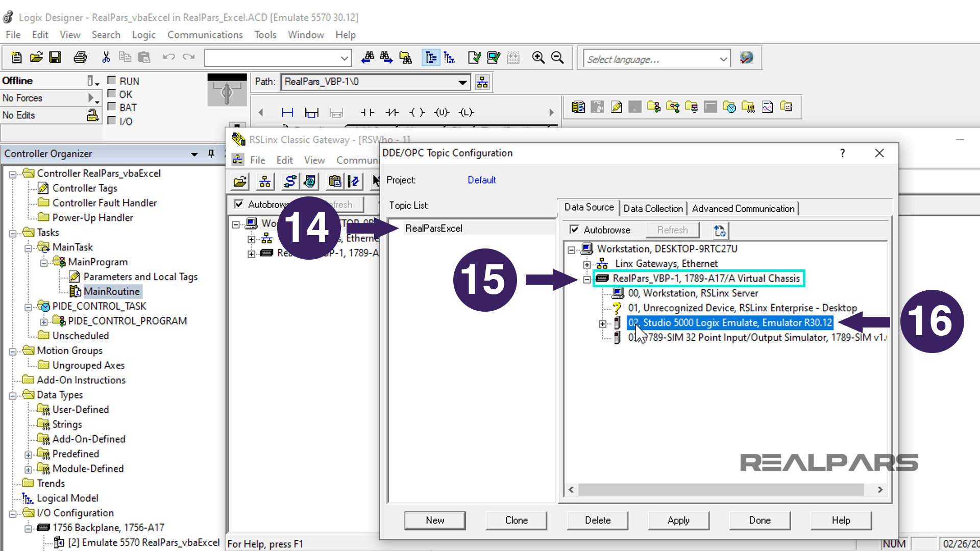Insert an Output Energize coil

[417, 112]
